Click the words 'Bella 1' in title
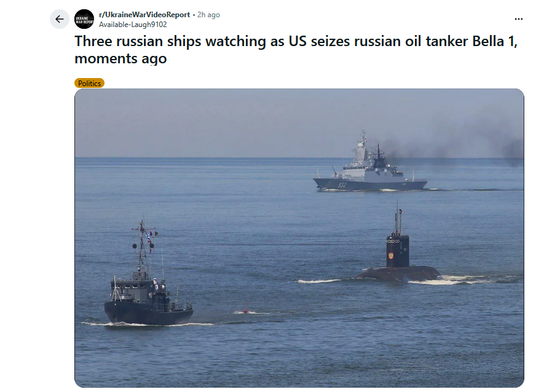 494,41
